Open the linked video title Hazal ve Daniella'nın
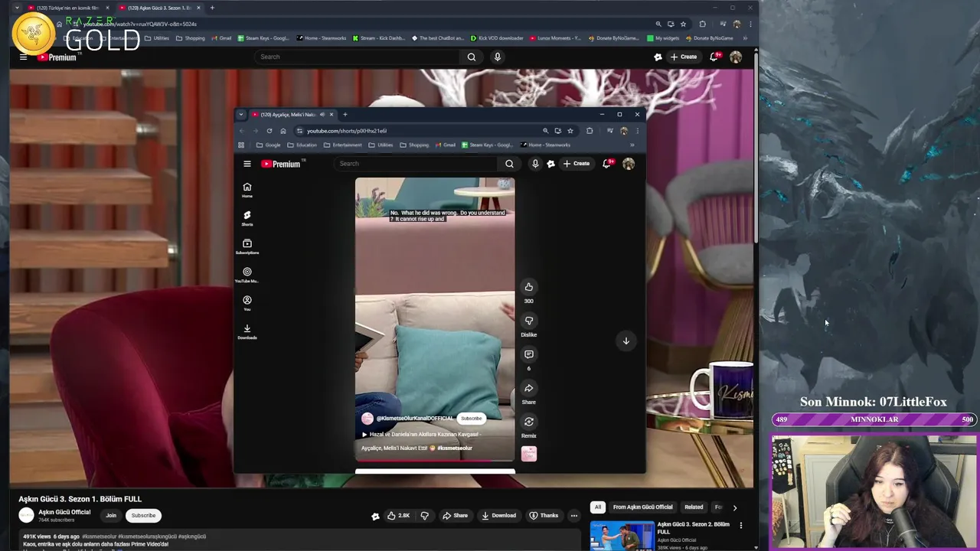Viewport: 980px width, 551px height. point(421,435)
